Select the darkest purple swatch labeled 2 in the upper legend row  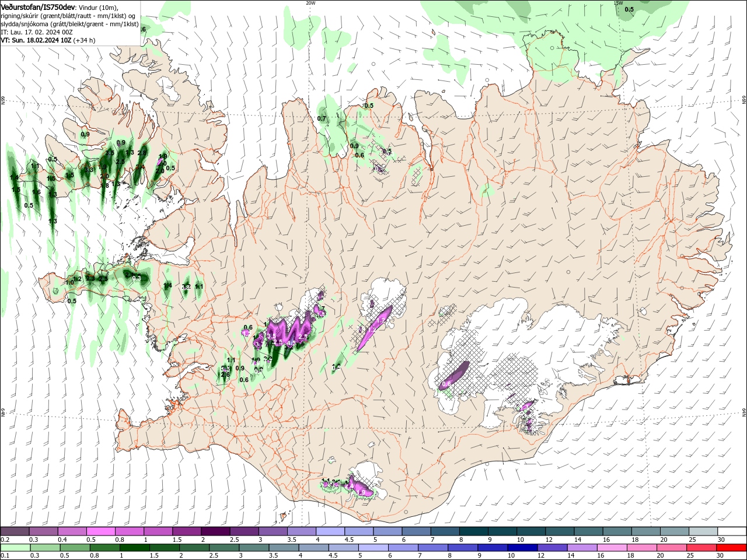pos(215,531)
